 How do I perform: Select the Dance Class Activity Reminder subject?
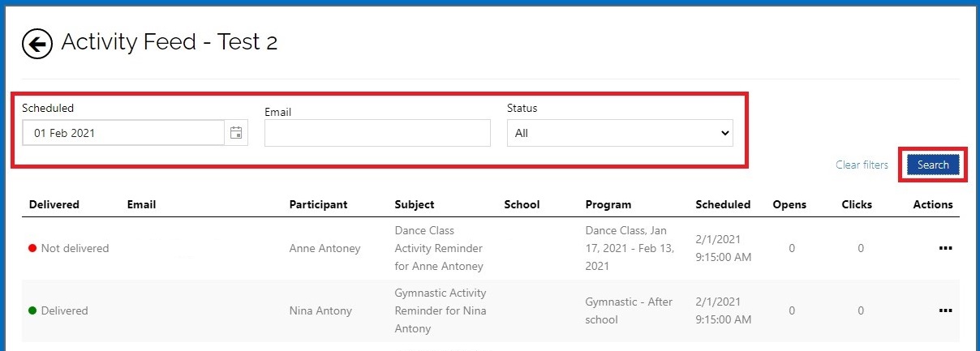[439, 248]
